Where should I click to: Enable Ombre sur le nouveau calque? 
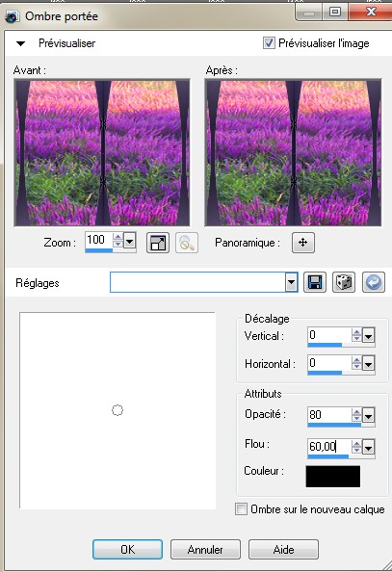(x=241, y=508)
